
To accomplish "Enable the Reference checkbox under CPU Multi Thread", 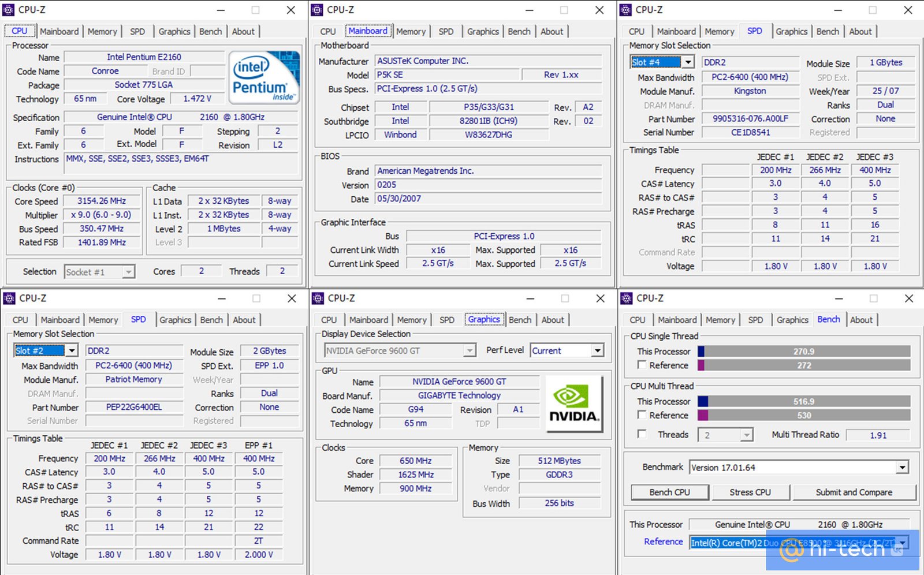I will [x=642, y=415].
